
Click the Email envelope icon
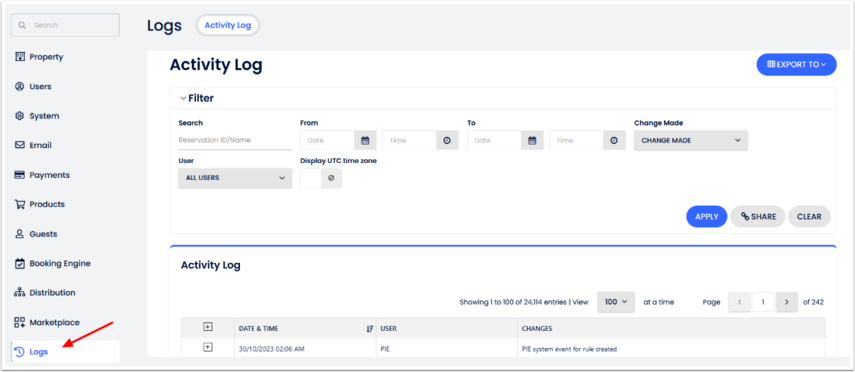click(x=20, y=145)
